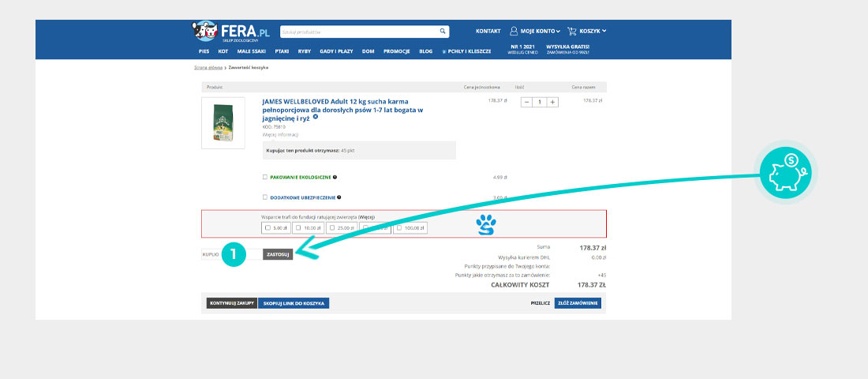Click the FERA.PL logo
Image resolution: width=868 pixels, height=379 pixels.
[231, 31]
